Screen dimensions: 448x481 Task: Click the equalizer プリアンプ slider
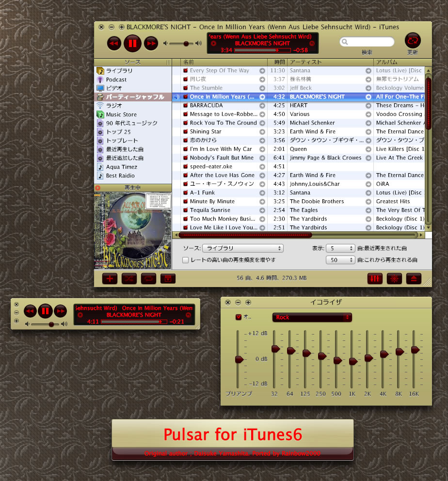pyautogui.click(x=239, y=359)
